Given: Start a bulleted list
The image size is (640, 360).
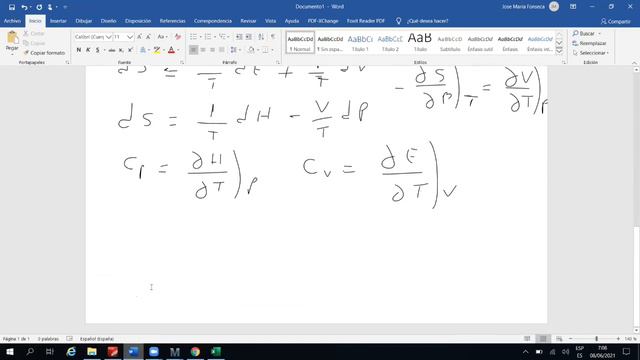Looking at the screenshot, I should point(193,37).
